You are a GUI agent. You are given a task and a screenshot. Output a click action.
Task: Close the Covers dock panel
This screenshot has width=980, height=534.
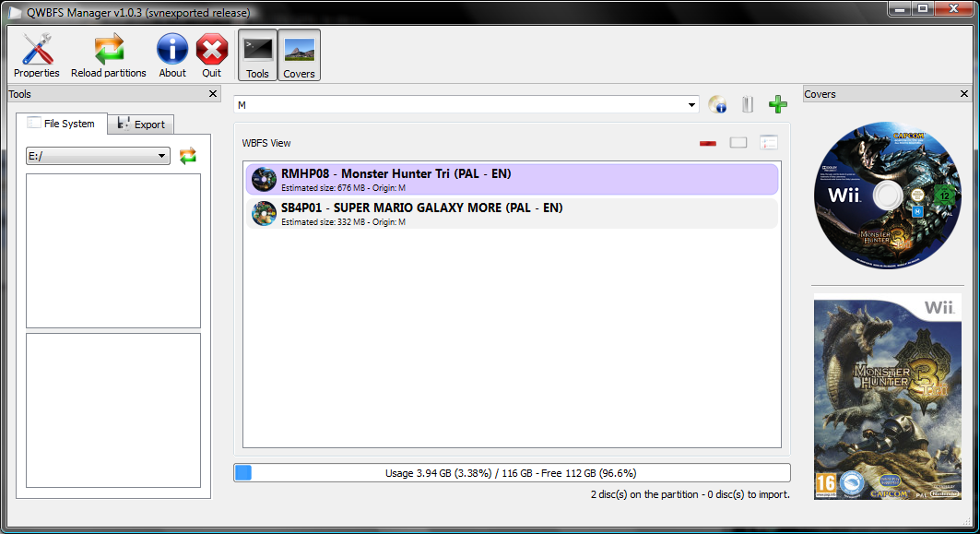coord(964,94)
